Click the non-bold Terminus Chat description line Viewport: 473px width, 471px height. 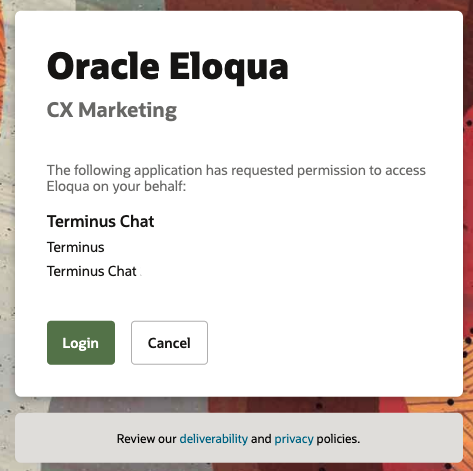pos(92,271)
